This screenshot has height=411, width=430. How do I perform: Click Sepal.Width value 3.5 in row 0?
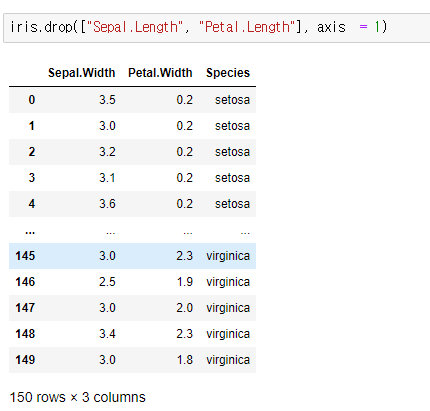tap(107, 100)
